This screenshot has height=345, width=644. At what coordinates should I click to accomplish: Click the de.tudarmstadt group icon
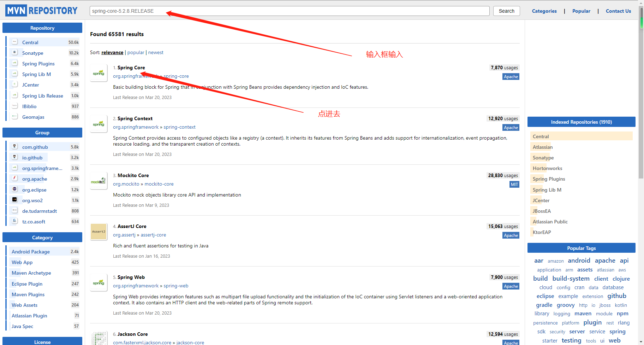pos(15,211)
